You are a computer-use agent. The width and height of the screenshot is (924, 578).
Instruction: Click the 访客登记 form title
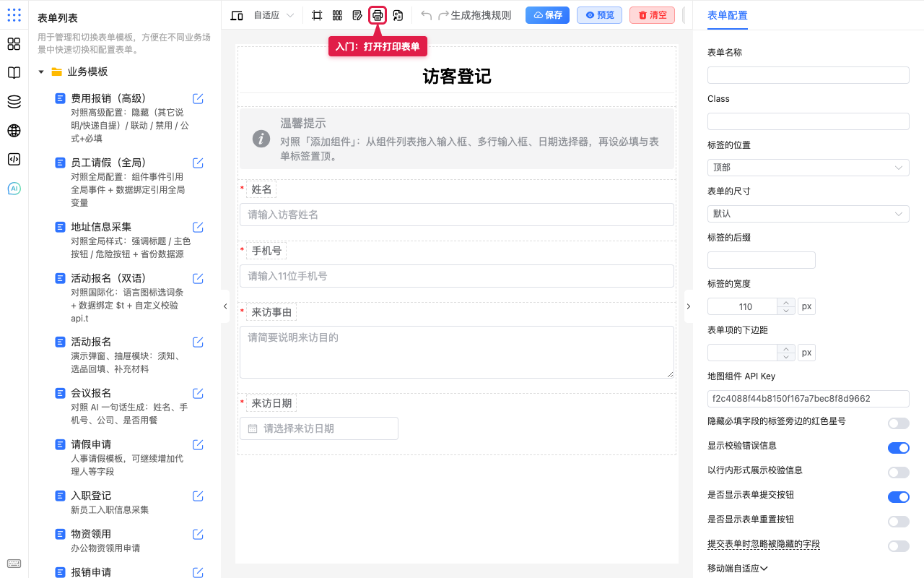pyautogui.click(x=457, y=77)
